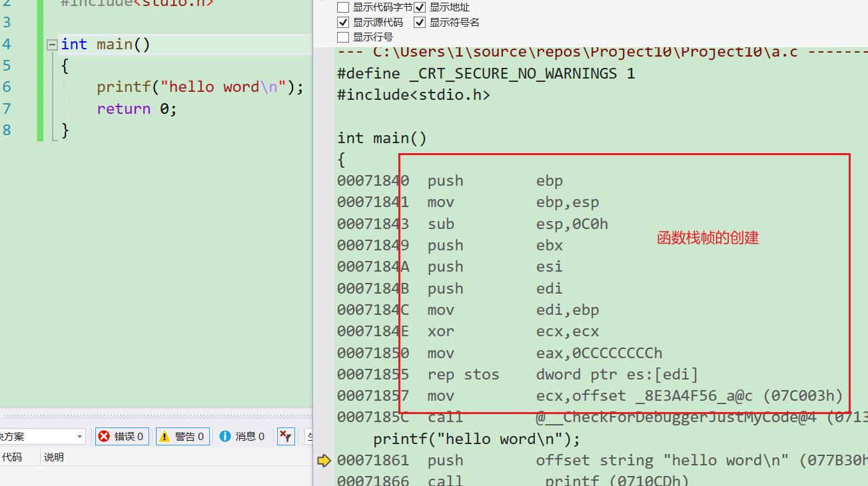Click the 'mov eax,0CCCCCCCCh' instruction line

tap(500, 354)
